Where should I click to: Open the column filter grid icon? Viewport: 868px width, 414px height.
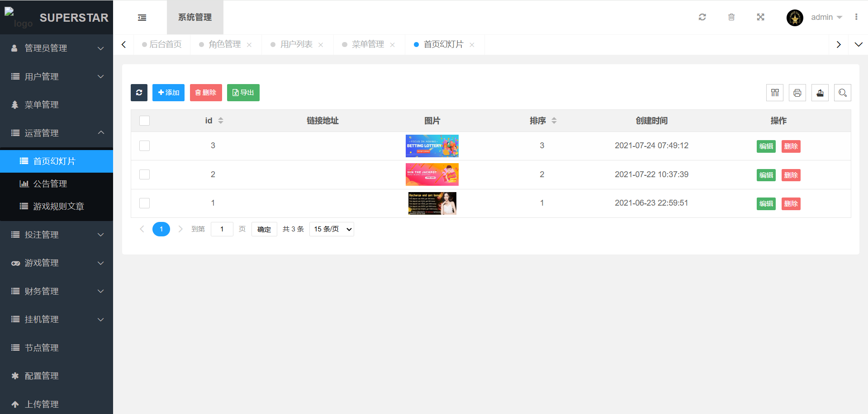click(775, 93)
